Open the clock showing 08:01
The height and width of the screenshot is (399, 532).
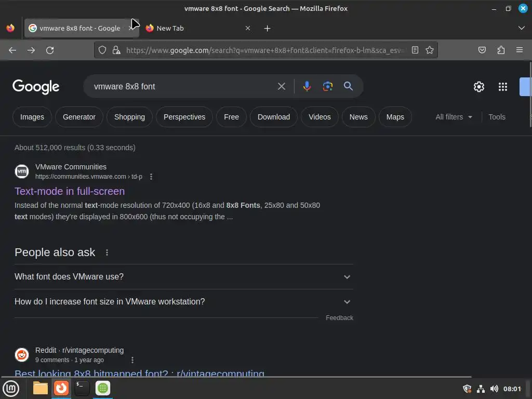[x=512, y=389]
